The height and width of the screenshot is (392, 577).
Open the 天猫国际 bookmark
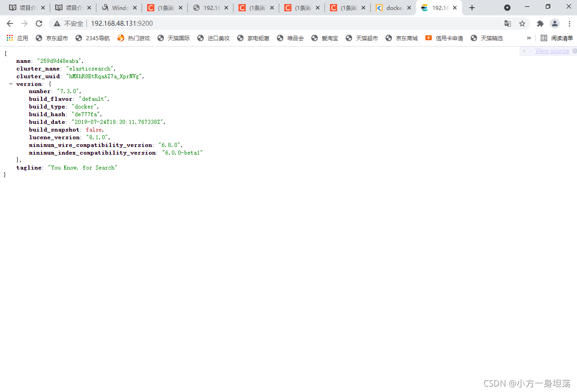(173, 38)
